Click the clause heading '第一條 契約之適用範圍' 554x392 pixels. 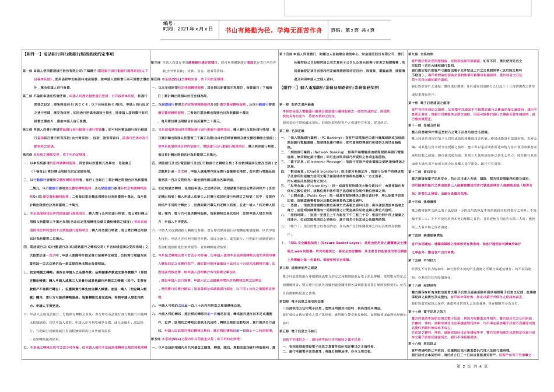tap(297, 104)
